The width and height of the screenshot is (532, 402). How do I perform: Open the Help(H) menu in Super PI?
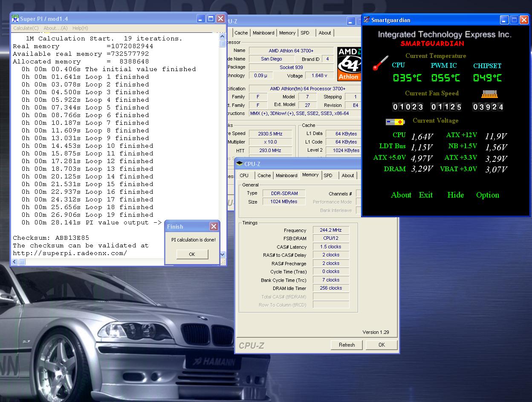point(80,28)
